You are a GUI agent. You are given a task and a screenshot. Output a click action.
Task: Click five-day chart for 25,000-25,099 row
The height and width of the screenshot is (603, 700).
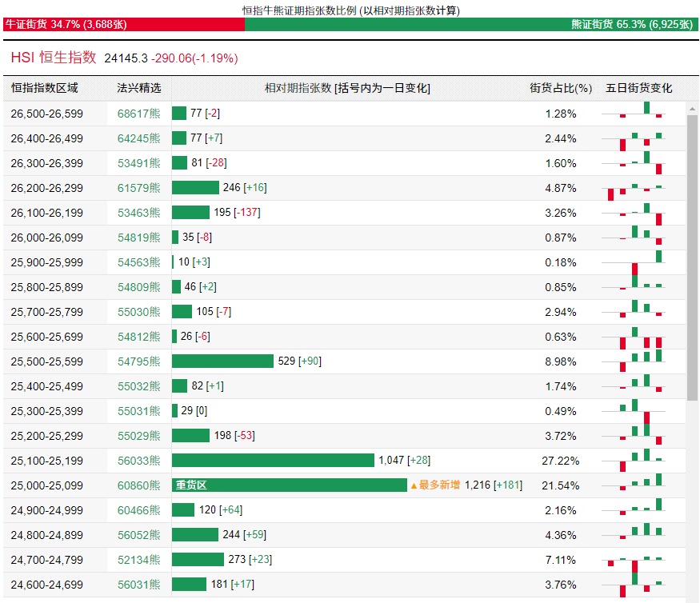(x=634, y=482)
